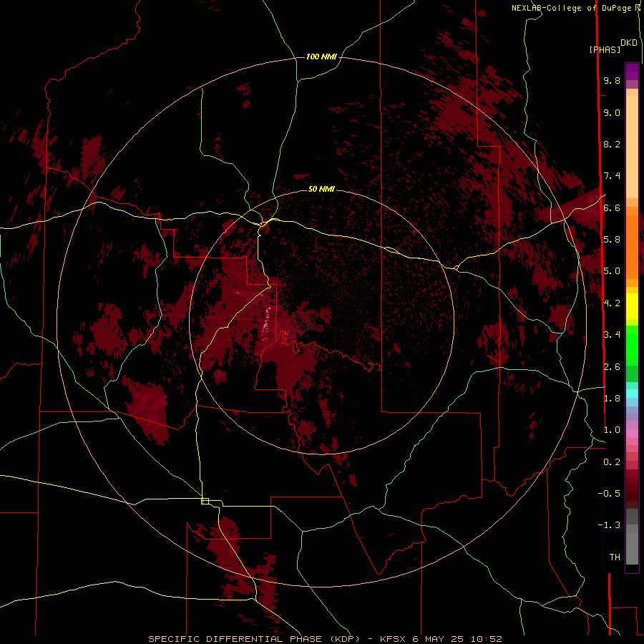Click the 8.2 scale value
Image resolution: width=644 pixels, height=644 pixels.
click(612, 144)
